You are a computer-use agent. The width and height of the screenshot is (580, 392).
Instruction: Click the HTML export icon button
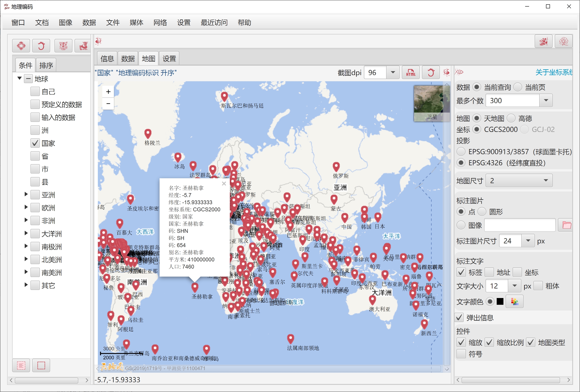coord(411,73)
